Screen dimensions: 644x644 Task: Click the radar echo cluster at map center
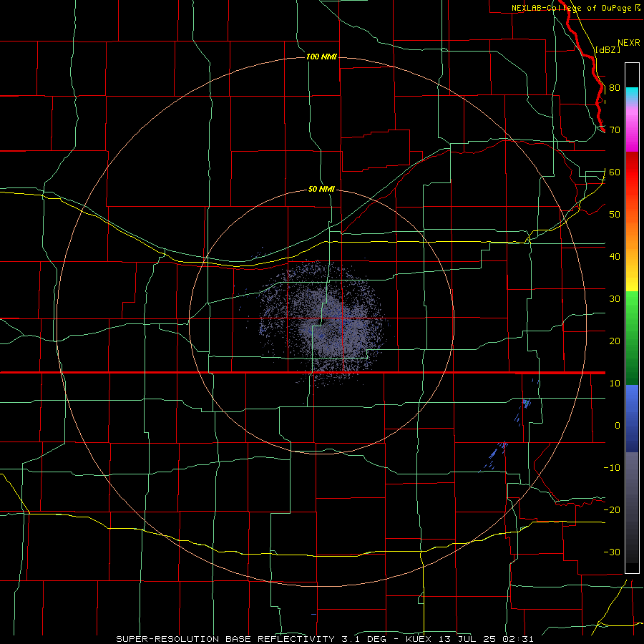[323, 323]
